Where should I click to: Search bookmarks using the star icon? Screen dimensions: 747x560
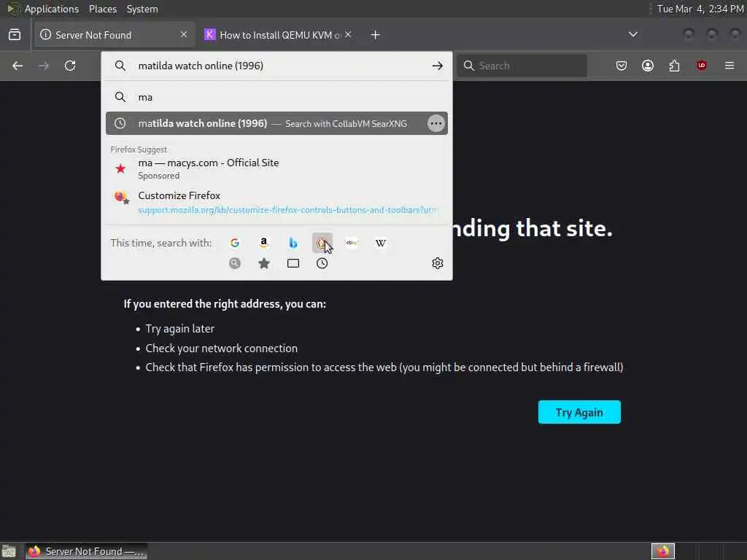pyautogui.click(x=264, y=263)
